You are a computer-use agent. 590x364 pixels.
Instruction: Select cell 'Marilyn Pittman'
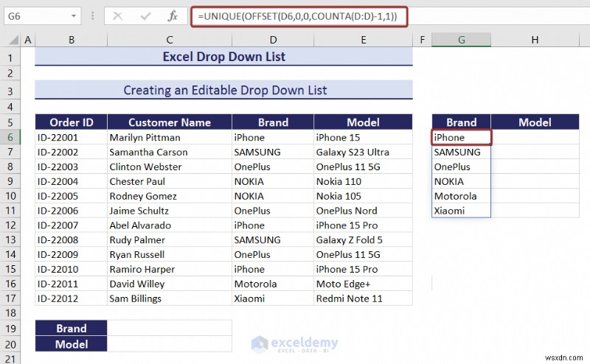tap(170, 137)
